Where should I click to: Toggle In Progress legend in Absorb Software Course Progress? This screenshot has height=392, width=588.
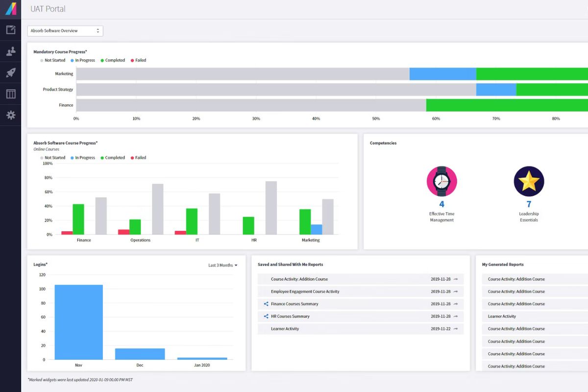coord(83,158)
